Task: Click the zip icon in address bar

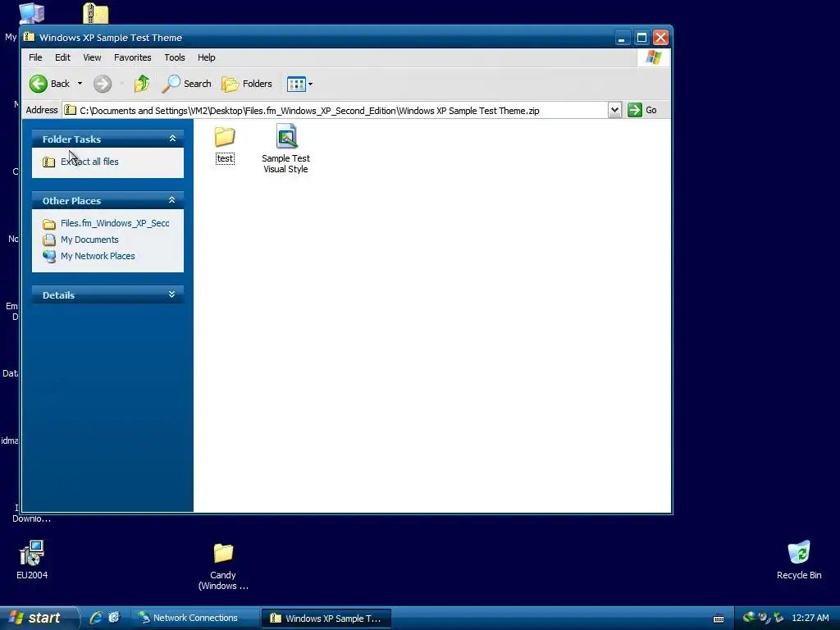Action: point(71,111)
